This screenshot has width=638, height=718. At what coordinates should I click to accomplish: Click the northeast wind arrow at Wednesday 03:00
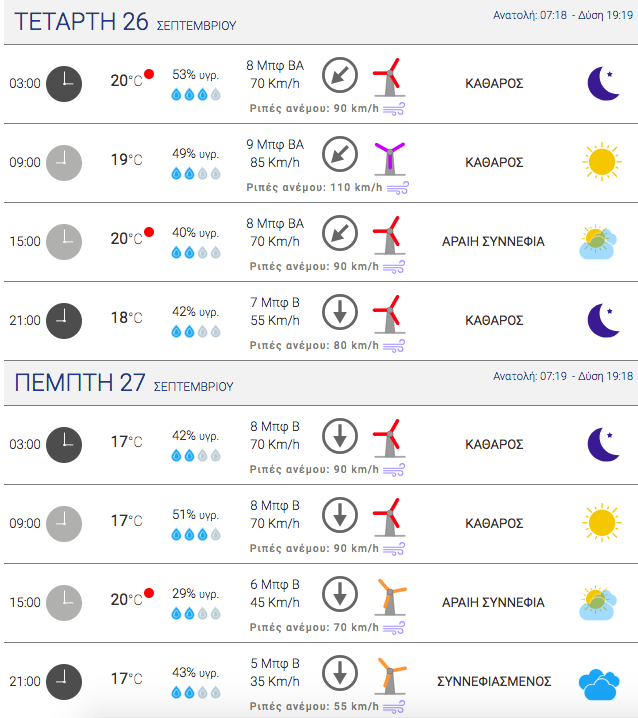pos(340,74)
